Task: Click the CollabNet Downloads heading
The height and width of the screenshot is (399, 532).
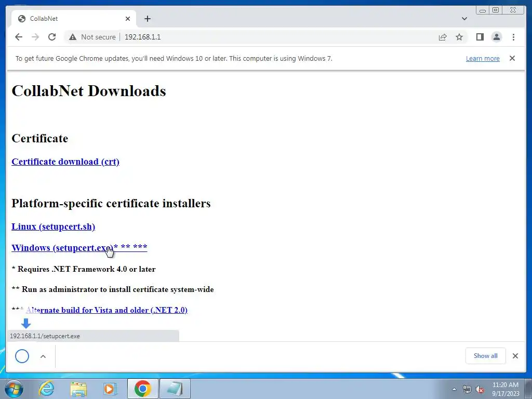Action: coord(89,91)
